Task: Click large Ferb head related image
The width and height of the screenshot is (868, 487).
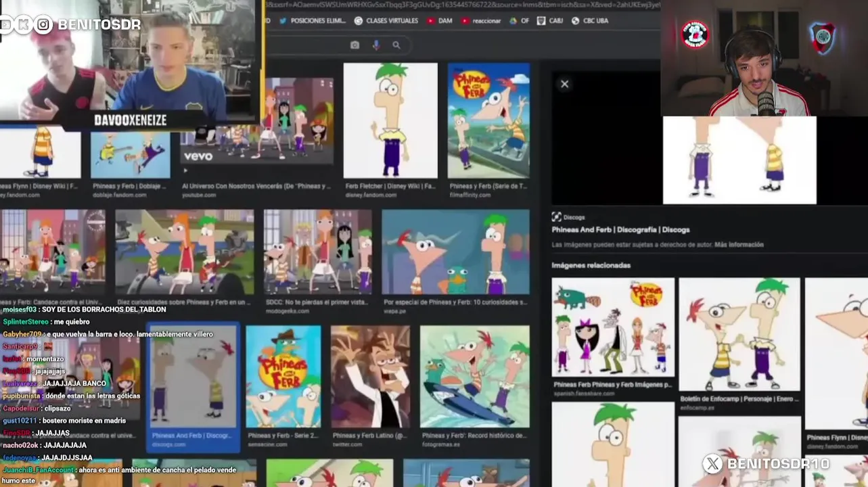Action: 613,444
